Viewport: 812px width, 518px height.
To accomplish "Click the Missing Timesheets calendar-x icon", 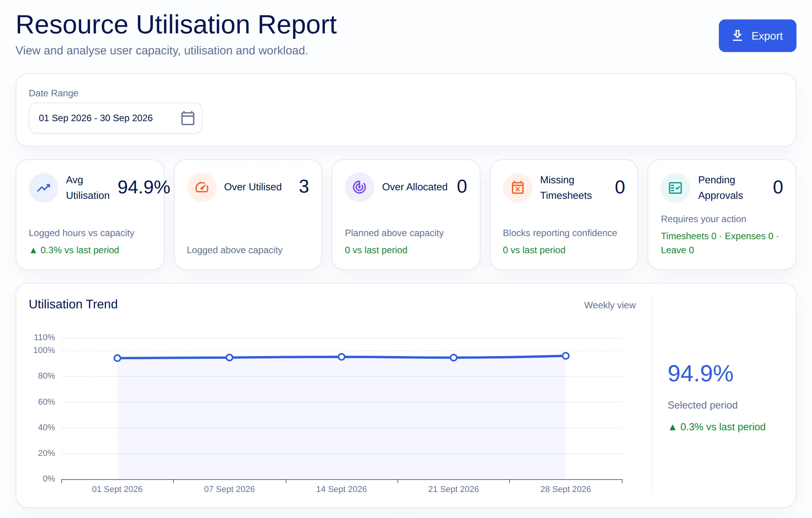I will click(517, 188).
